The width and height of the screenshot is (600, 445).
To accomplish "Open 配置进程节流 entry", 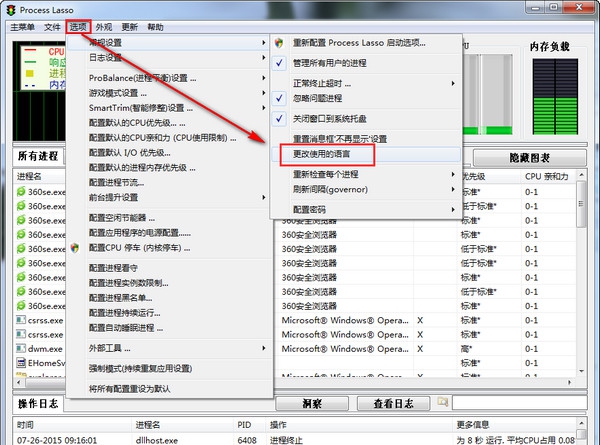I will click(x=168, y=183).
